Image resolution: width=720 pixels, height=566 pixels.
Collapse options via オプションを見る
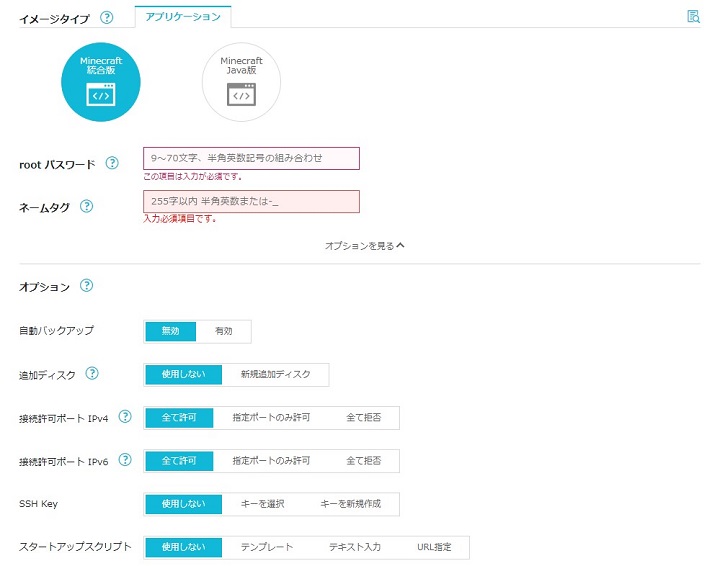coord(365,246)
